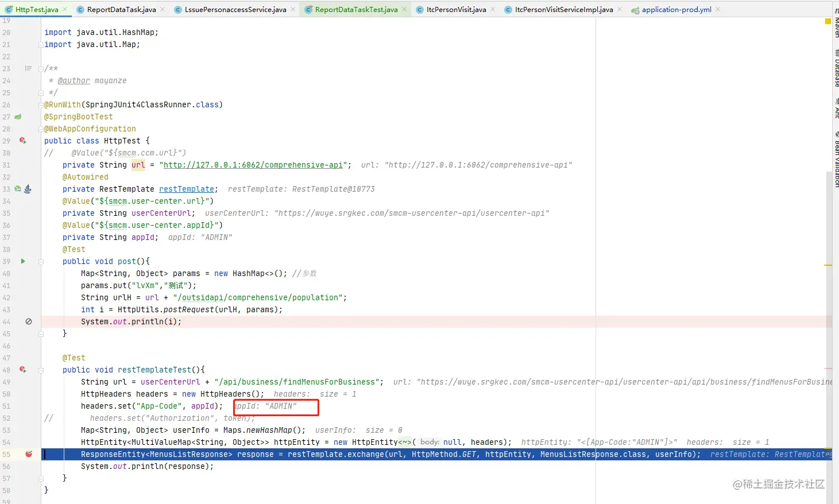
Task: Run the post() test via gutter arrow
Action: (23, 261)
